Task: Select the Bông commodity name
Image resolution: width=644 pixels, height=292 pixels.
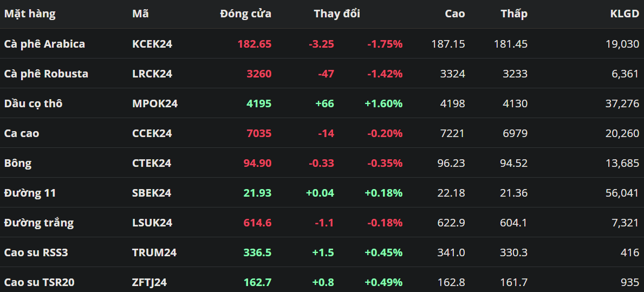Action: coord(18,163)
